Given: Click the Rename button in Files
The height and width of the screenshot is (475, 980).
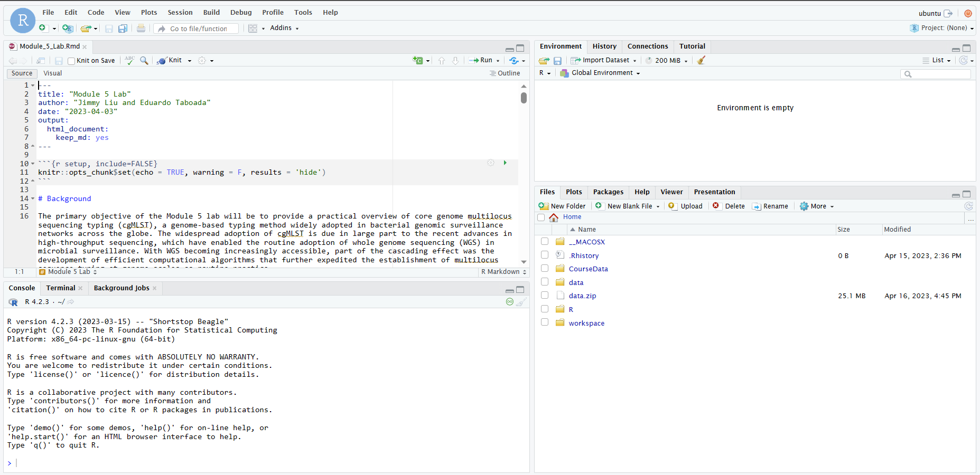Looking at the screenshot, I should pyautogui.click(x=770, y=206).
